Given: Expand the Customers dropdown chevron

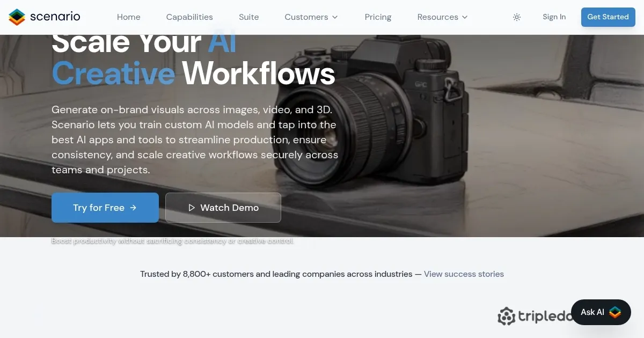Looking at the screenshot, I should (335, 17).
